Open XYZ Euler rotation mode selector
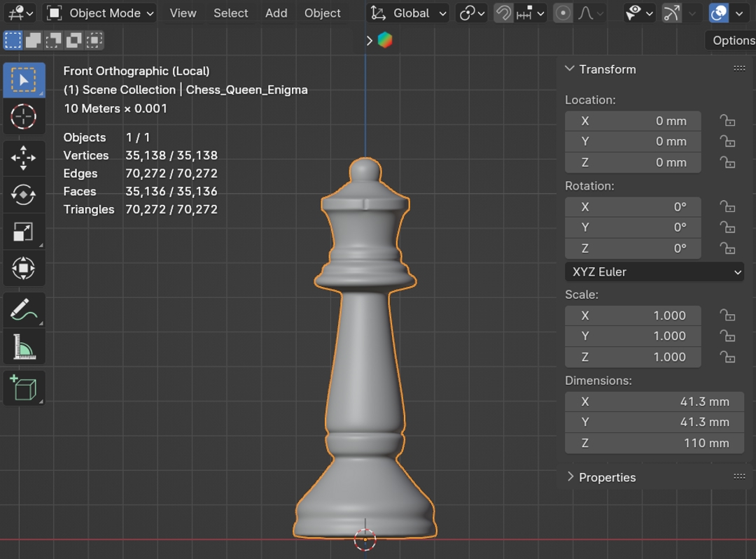Screen dimensions: 756x559 click(654, 272)
